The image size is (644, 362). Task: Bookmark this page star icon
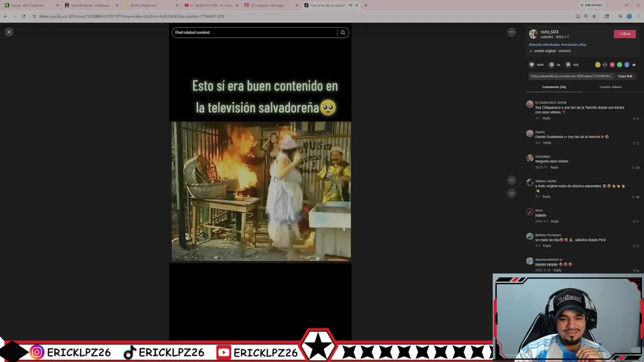point(594,17)
